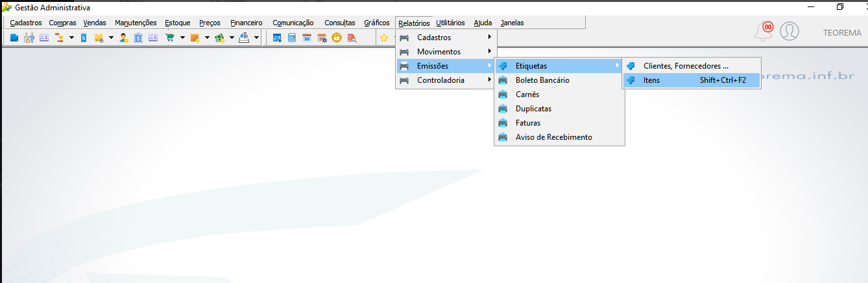
Task: Restore down the Gestão Administrativa window
Action: (840, 6)
